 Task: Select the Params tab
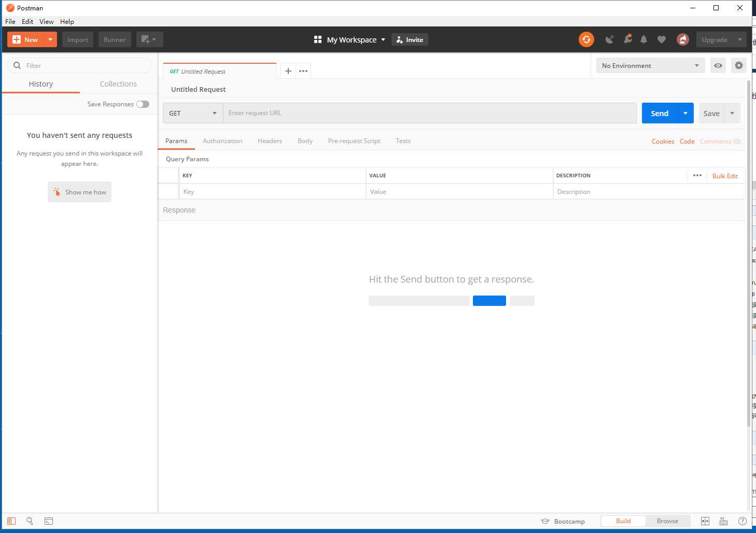click(176, 141)
